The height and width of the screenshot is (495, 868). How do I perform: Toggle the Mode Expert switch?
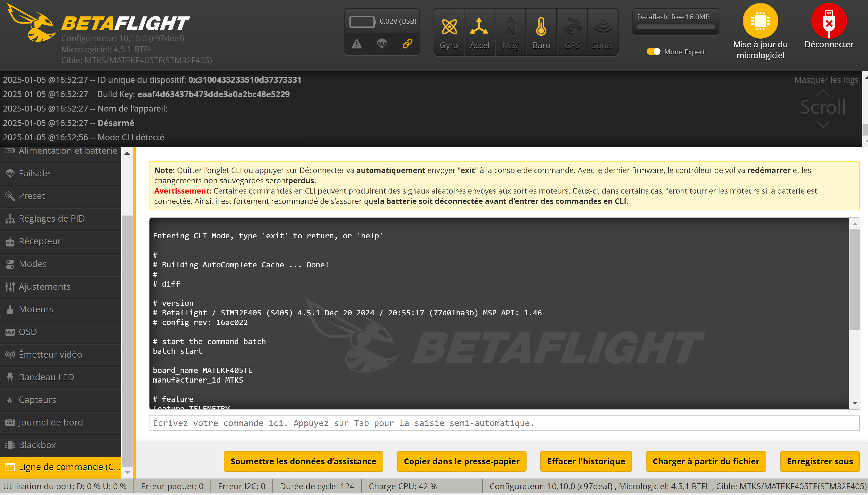[653, 52]
